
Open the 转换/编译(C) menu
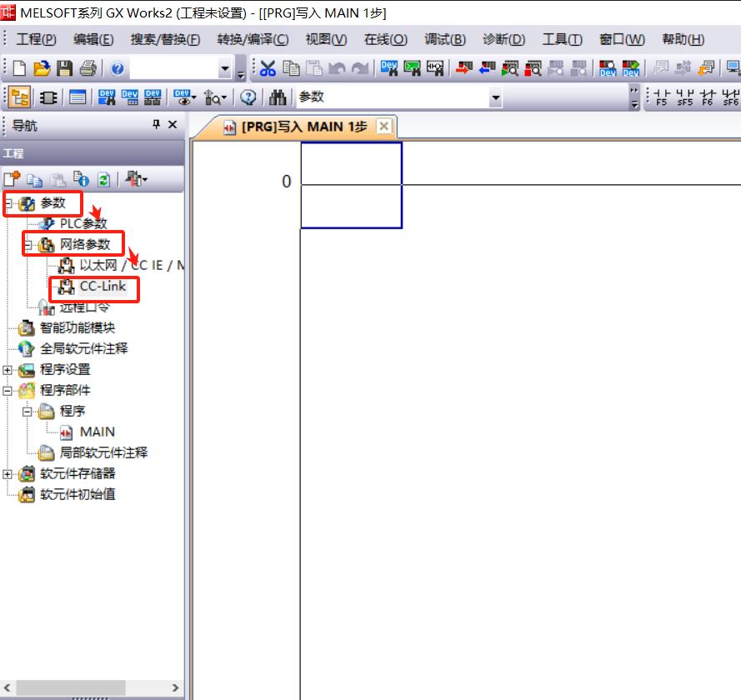coord(253,39)
